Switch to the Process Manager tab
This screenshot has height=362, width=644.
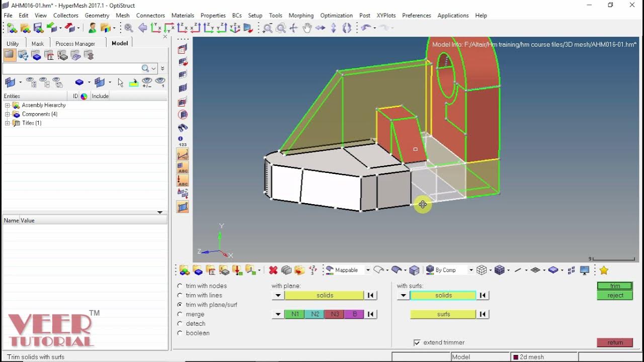[x=75, y=44]
